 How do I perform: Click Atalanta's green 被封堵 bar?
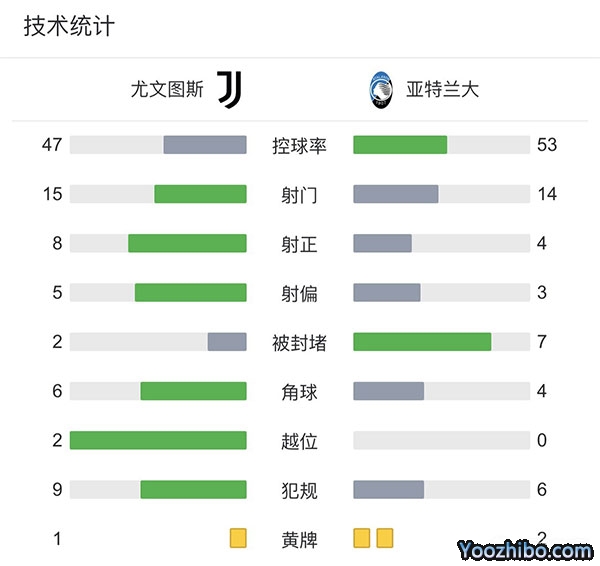coord(422,342)
